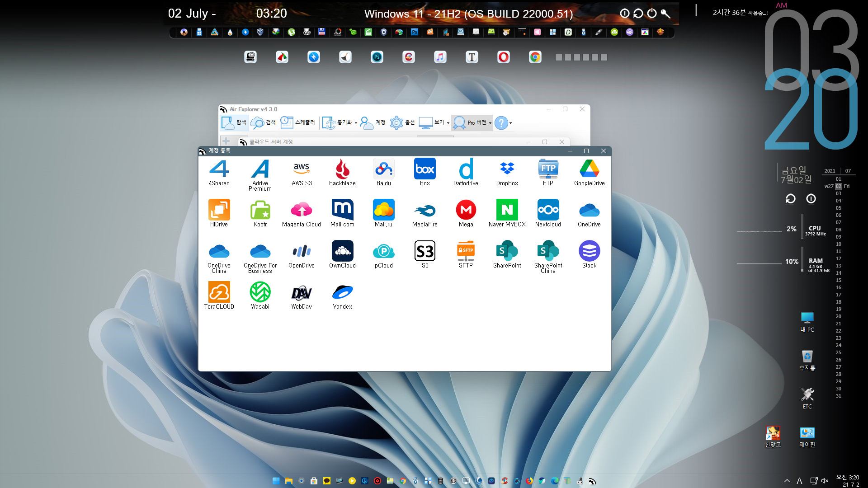Choose Adrive Premium account type
This screenshot has height=488, width=868.
(x=260, y=175)
